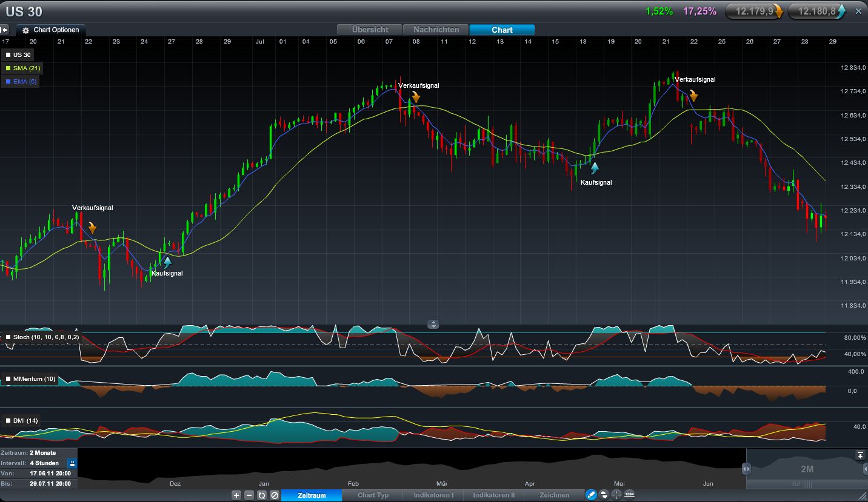868x502 pixels.
Task: Click the cancel/restriction icon in the bottom toolbar
Action: pos(275,495)
